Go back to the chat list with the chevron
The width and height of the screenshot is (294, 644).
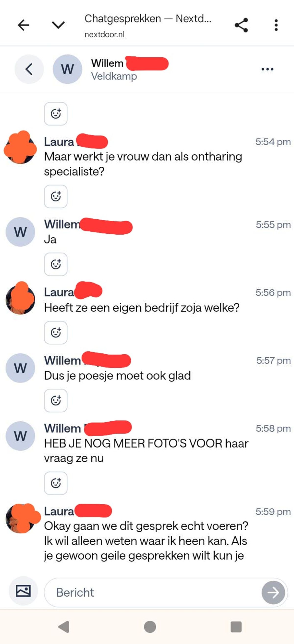29,69
